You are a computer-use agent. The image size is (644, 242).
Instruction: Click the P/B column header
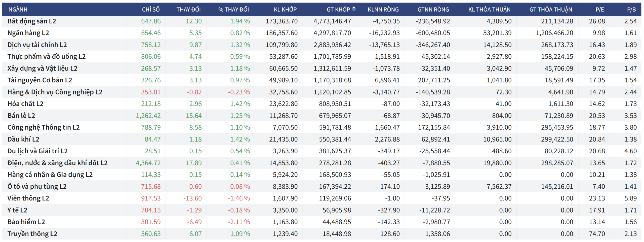coord(631,10)
